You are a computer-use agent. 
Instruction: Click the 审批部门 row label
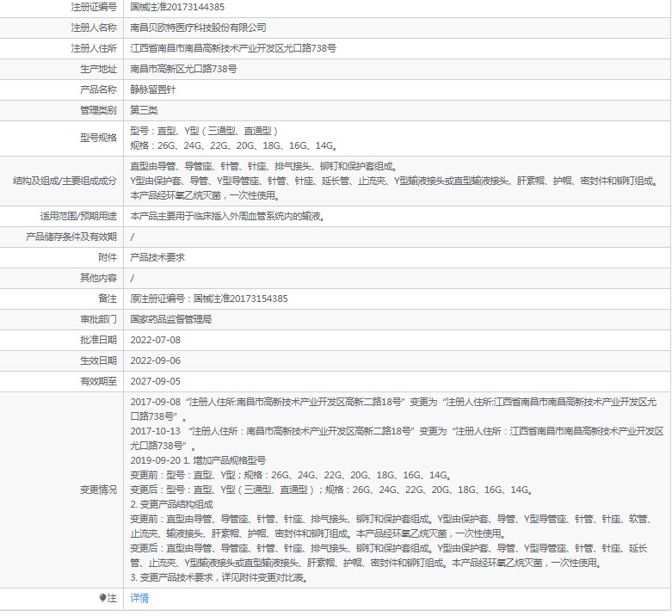click(98, 319)
